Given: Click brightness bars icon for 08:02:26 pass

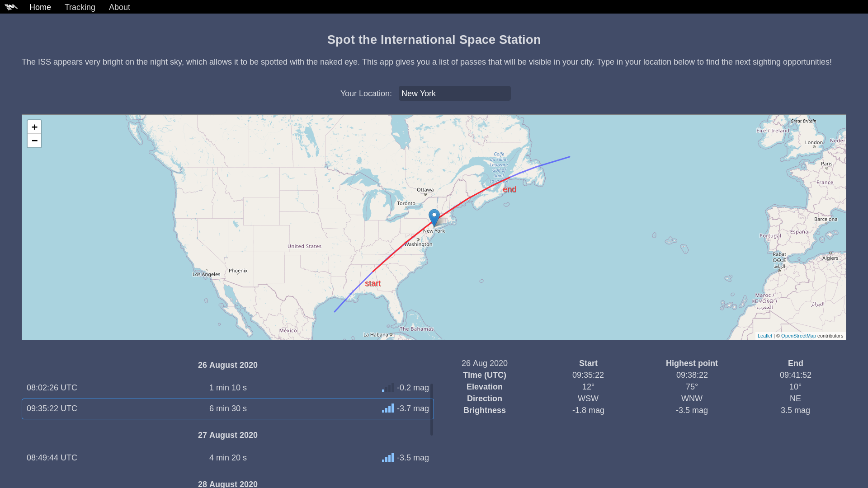Looking at the screenshot, I should (387, 388).
